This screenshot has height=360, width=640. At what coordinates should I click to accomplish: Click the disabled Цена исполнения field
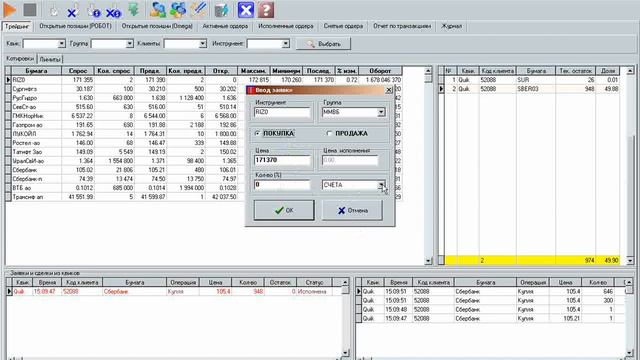[x=350, y=160]
